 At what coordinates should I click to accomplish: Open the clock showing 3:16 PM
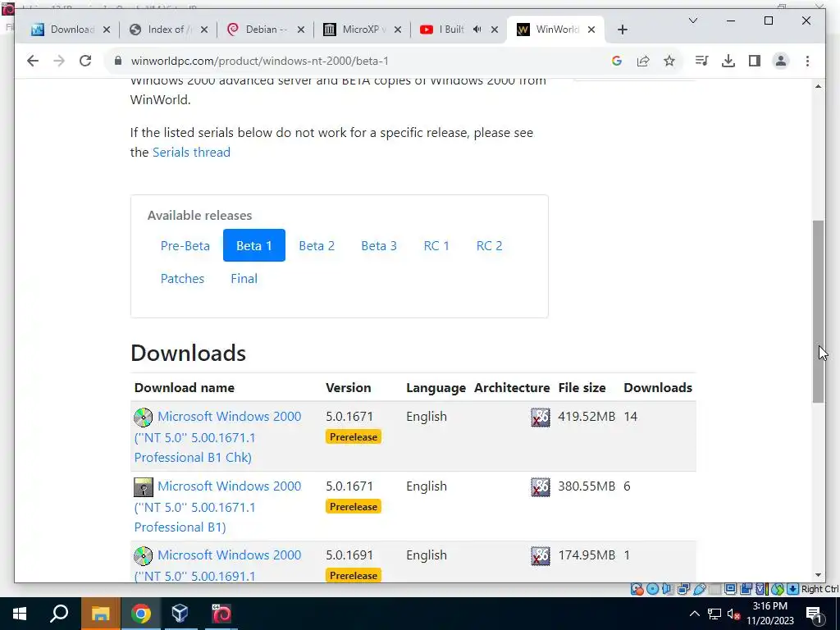pos(769,614)
